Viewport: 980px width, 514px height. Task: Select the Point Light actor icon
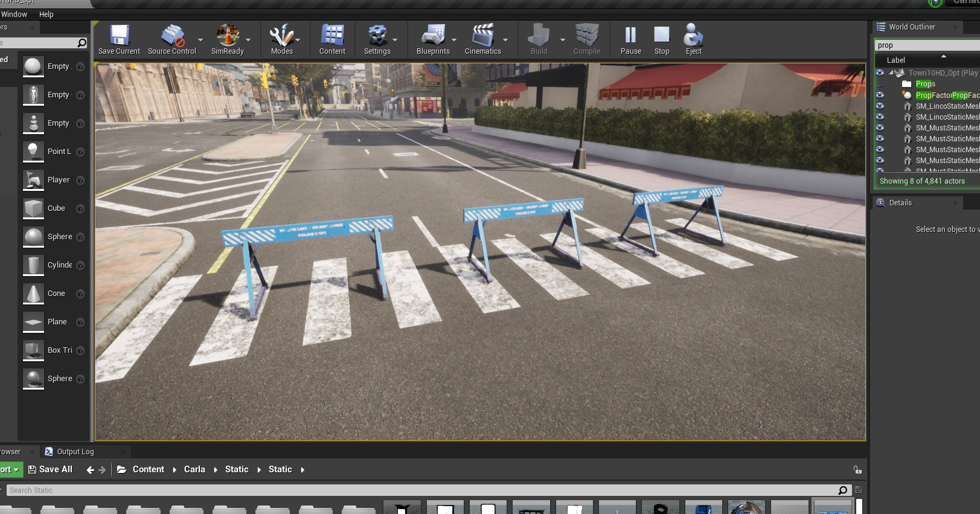pos(33,152)
